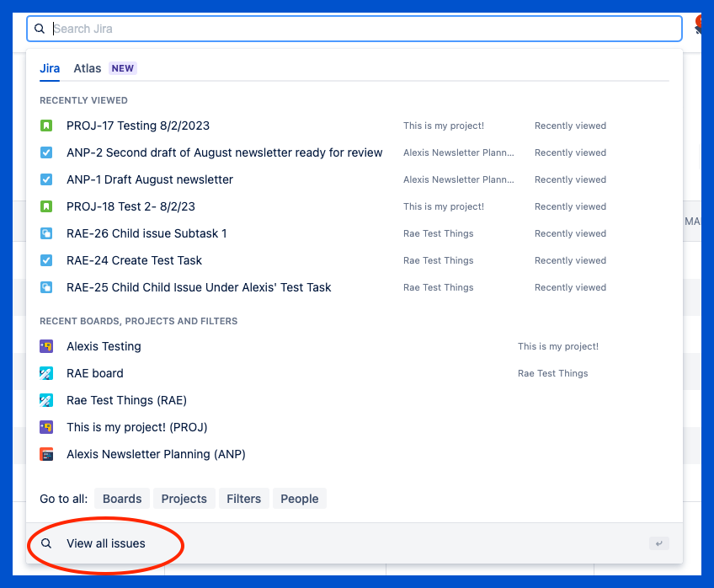Viewport: 714px width, 588px height.
Task: Go to all Filters
Action: [x=243, y=498]
